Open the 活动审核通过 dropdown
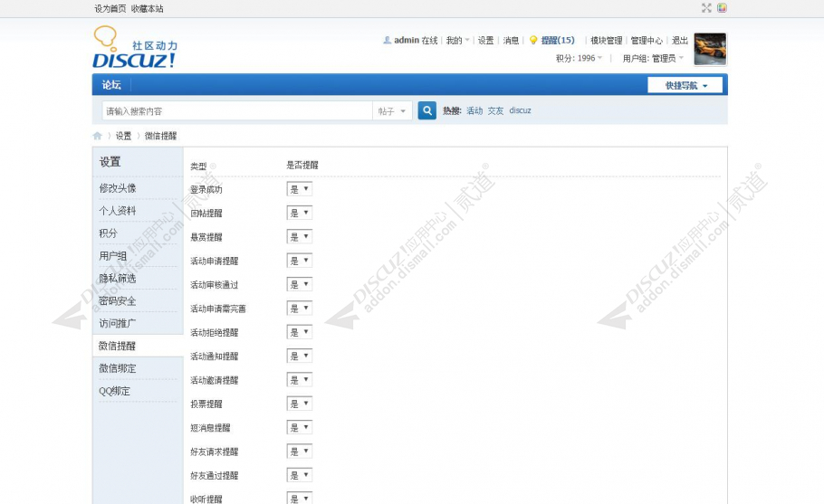The image size is (824, 504). pos(300,284)
